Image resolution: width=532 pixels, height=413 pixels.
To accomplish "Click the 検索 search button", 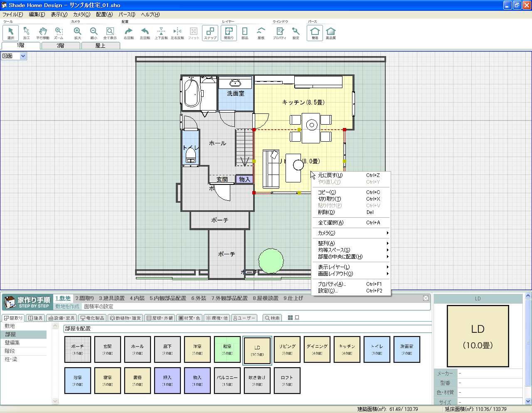I will (x=272, y=318).
